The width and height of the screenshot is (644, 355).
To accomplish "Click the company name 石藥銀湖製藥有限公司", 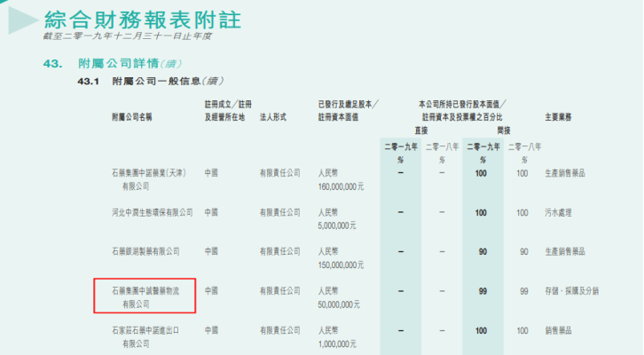I will click(x=145, y=251).
